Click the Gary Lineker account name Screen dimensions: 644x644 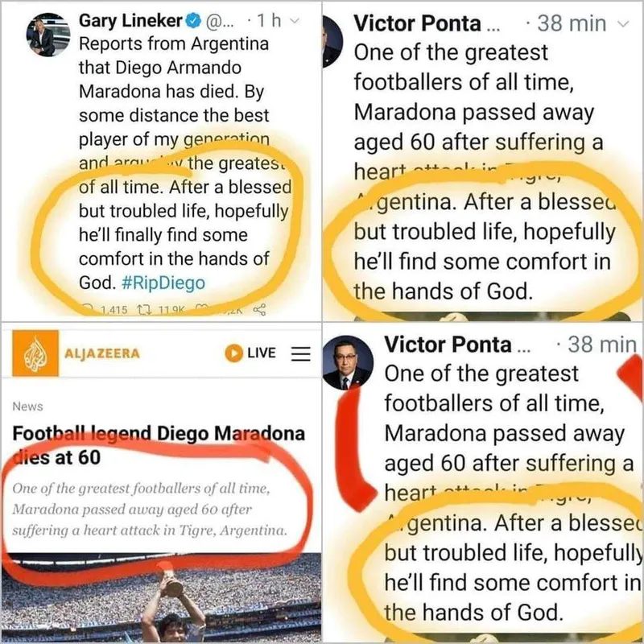(x=130, y=21)
